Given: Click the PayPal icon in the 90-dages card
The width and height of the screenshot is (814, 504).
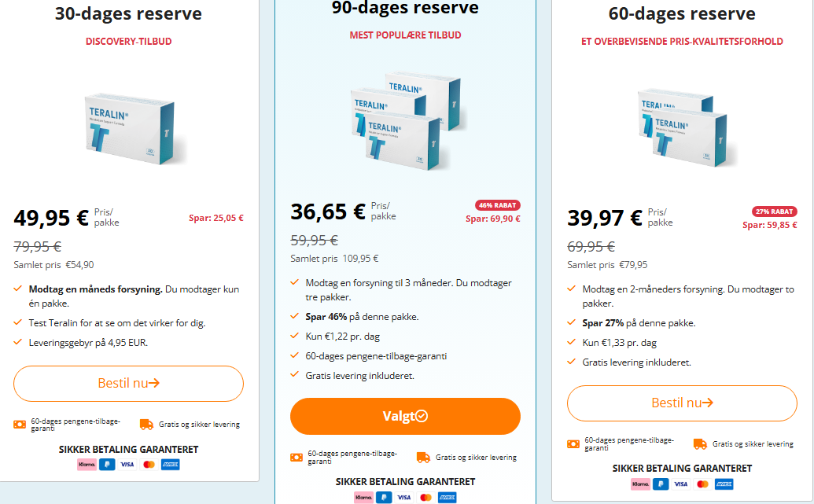Looking at the screenshot, I should [x=384, y=497].
